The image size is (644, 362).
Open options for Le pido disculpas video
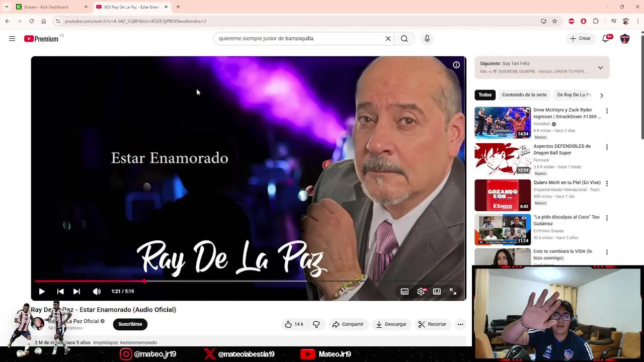click(x=607, y=218)
